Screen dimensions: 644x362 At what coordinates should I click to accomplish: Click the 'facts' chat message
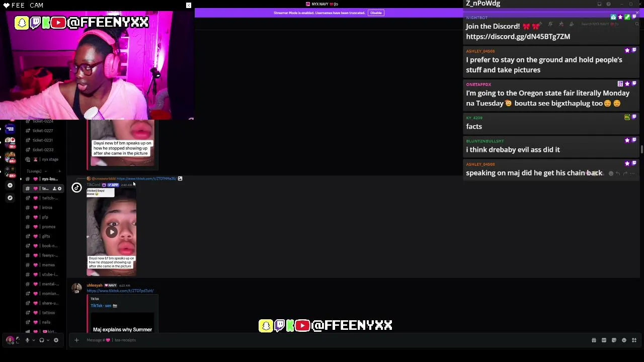(474, 126)
